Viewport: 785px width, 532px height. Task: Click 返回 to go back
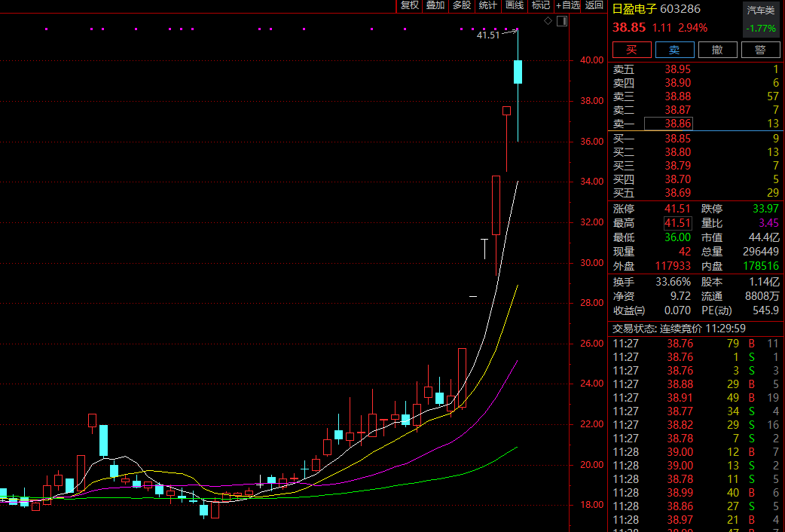[x=594, y=5]
